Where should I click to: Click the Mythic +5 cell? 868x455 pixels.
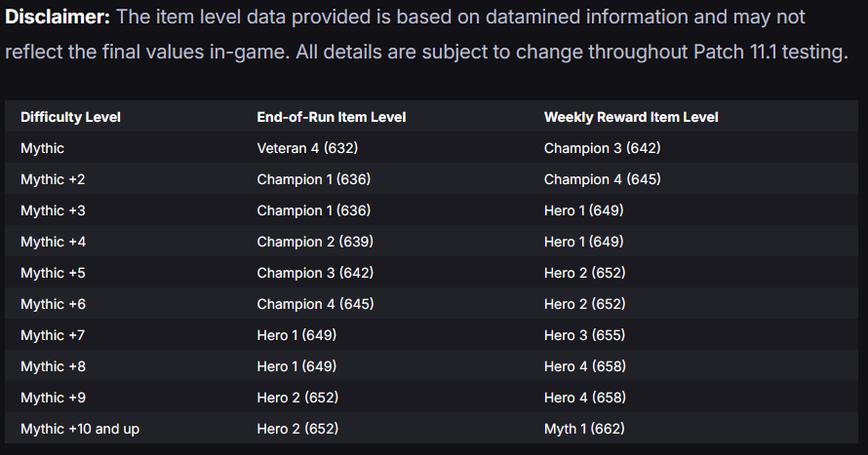click(53, 273)
